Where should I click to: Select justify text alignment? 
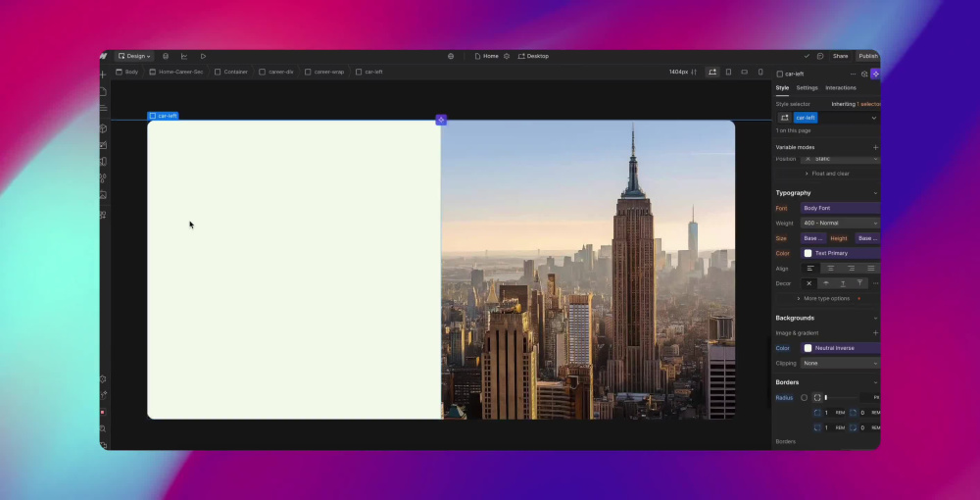[x=870, y=268]
